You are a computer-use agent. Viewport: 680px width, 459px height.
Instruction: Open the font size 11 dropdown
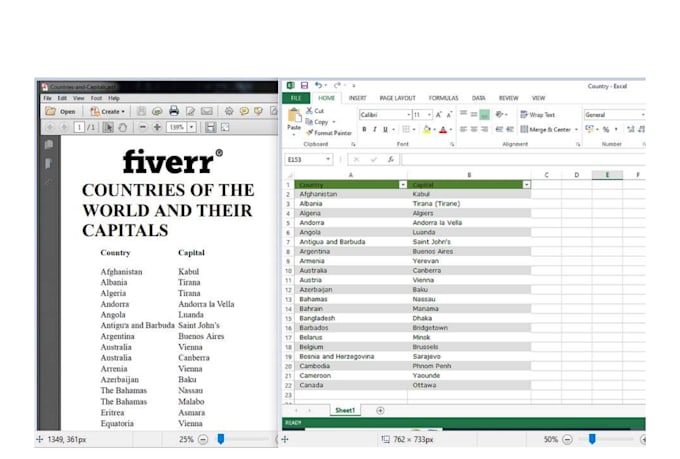(429, 115)
